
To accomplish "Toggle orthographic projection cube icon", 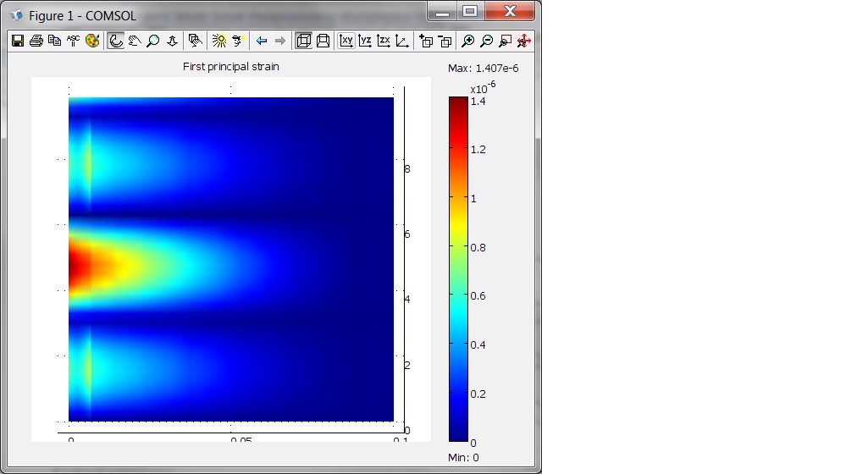I will 323,41.
